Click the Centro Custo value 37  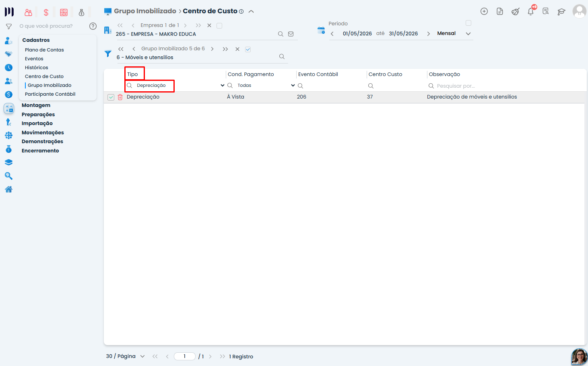pos(370,97)
